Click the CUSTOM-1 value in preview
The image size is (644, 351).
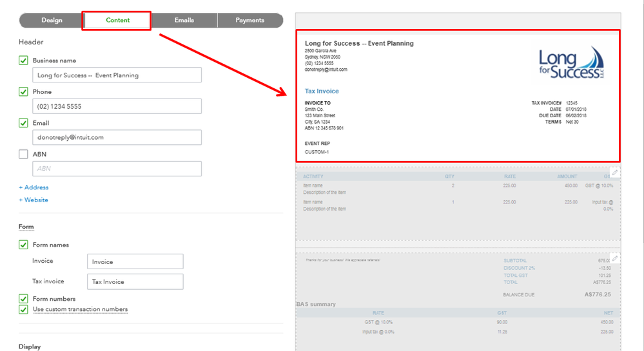pyautogui.click(x=317, y=152)
